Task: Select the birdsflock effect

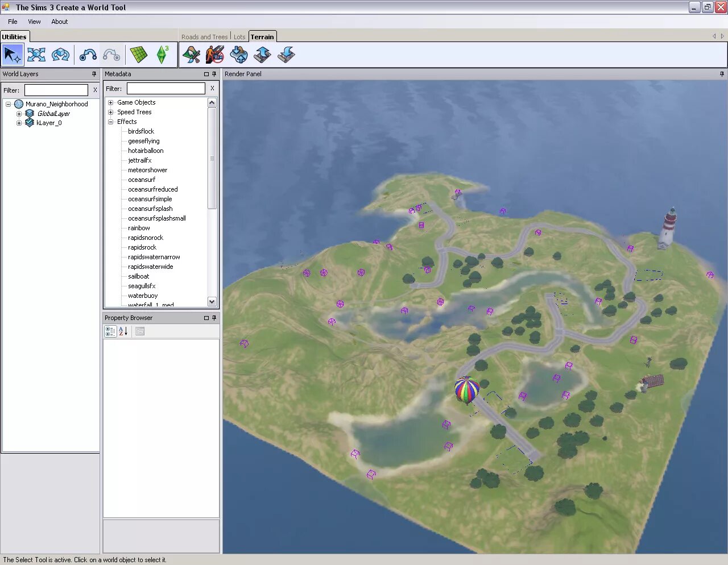Action: pos(141,131)
